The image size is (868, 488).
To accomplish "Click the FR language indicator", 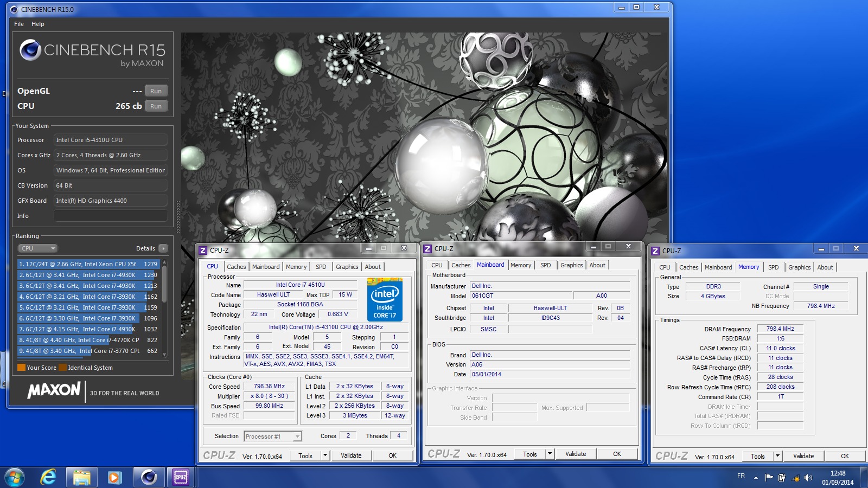I will (741, 476).
